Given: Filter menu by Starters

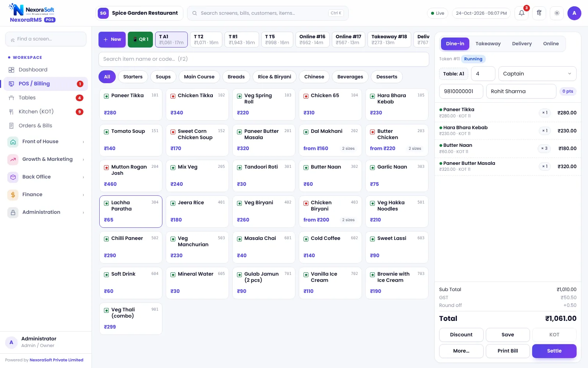Looking at the screenshot, I should (133, 77).
